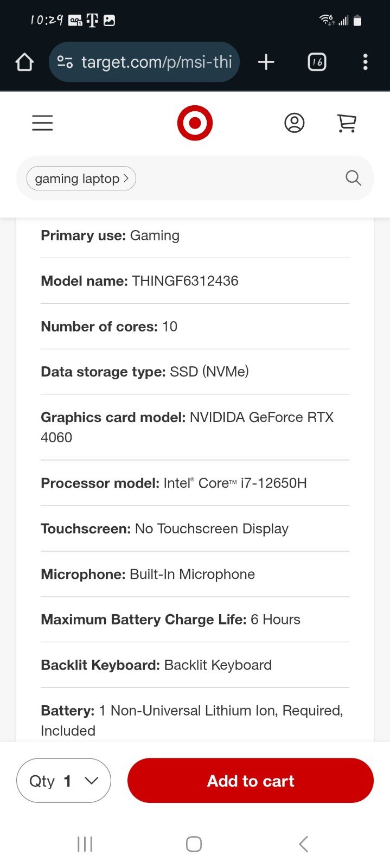The height and width of the screenshot is (868, 390).
Task: Open a new browser tab
Action: pyautogui.click(x=266, y=62)
